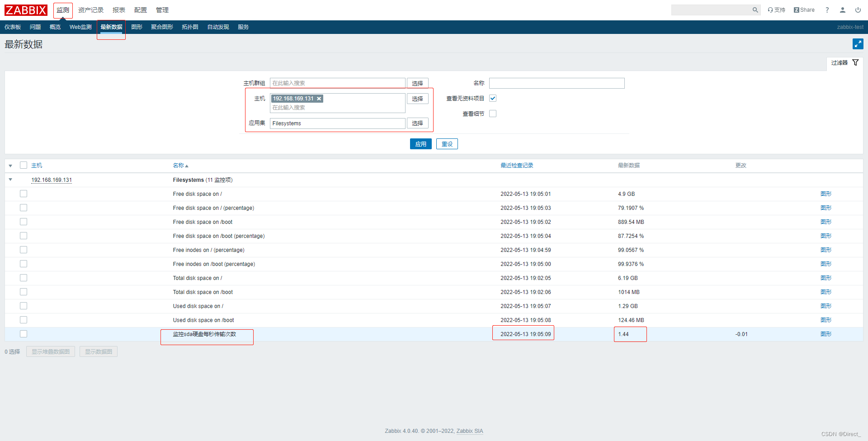This screenshot has width=868, height=441.
Task: Open the 管理 main menu
Action: tap(162, 10)
